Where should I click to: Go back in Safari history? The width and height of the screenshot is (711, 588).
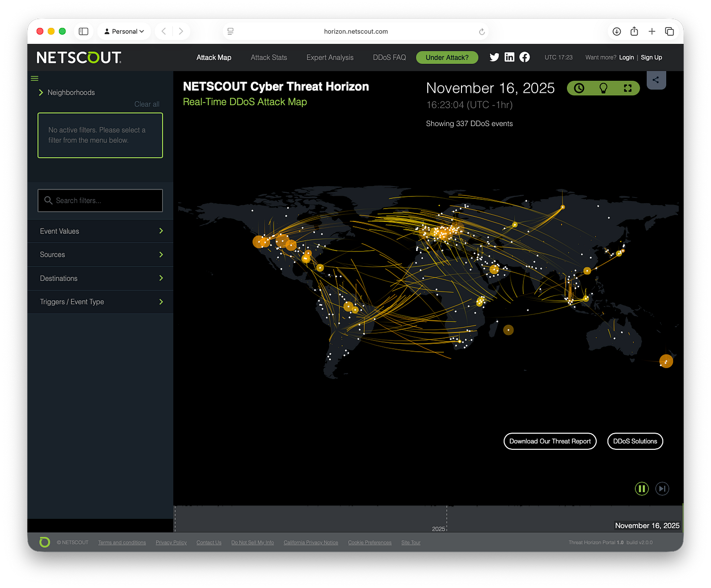(164, 31)
